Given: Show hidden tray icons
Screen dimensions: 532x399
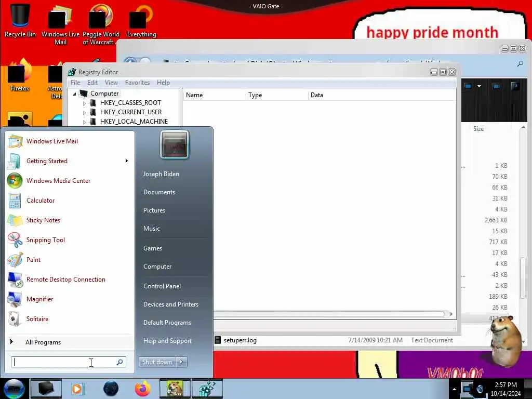Looking at the screenshot, I should 454,389.
